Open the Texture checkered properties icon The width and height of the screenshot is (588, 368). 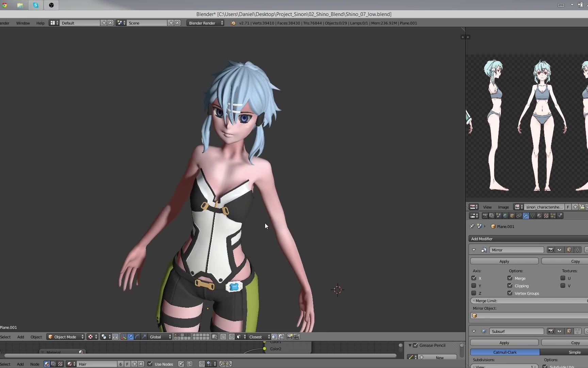point(546,215)
